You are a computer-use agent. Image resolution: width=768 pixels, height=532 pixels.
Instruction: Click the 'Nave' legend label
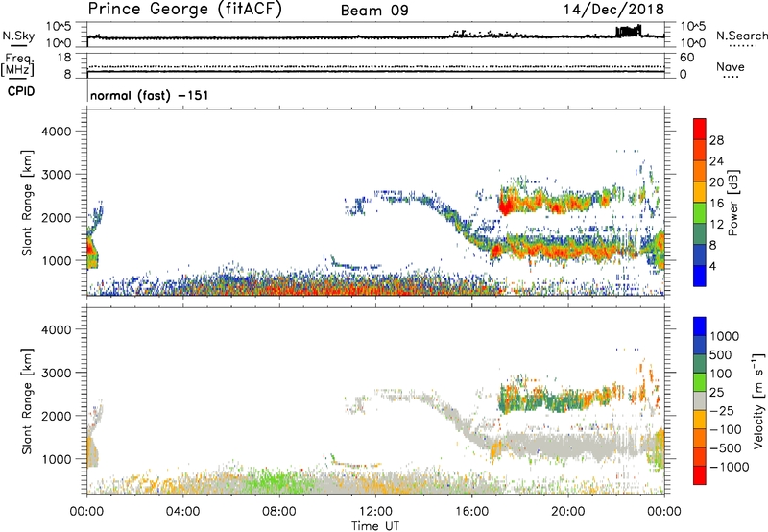pos(731,67)
